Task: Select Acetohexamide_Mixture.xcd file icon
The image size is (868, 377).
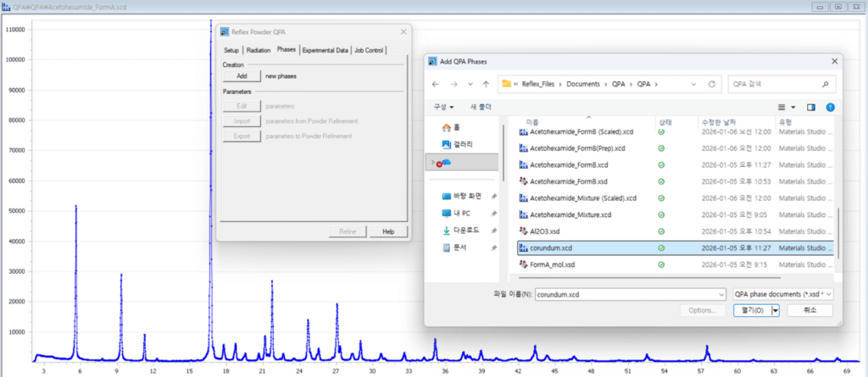Action: 522,214
